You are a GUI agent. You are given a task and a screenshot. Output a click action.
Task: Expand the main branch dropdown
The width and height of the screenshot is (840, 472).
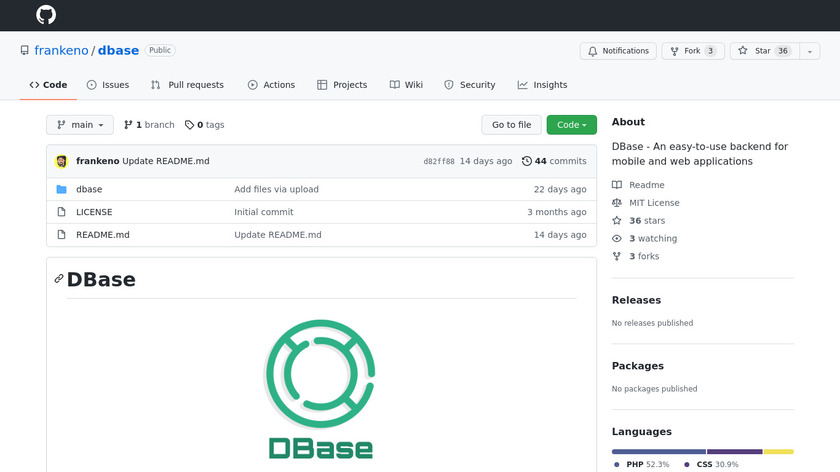(80, 125)
